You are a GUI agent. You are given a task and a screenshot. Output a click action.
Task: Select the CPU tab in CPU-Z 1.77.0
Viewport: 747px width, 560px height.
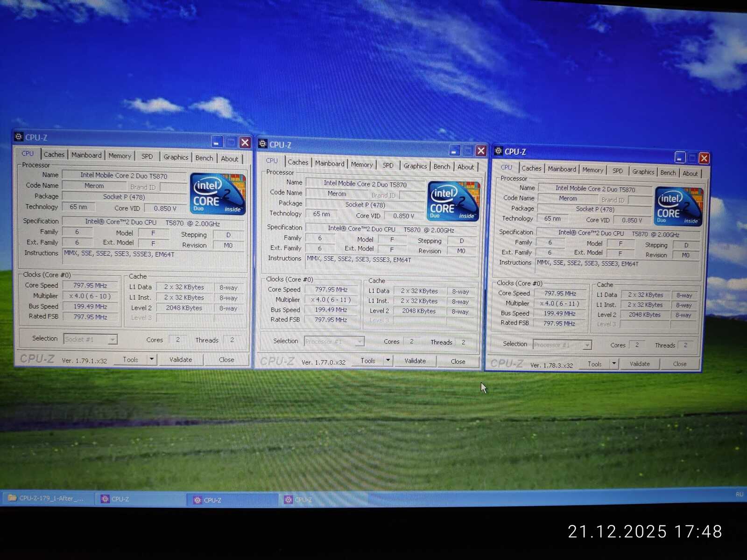[272, 161]
